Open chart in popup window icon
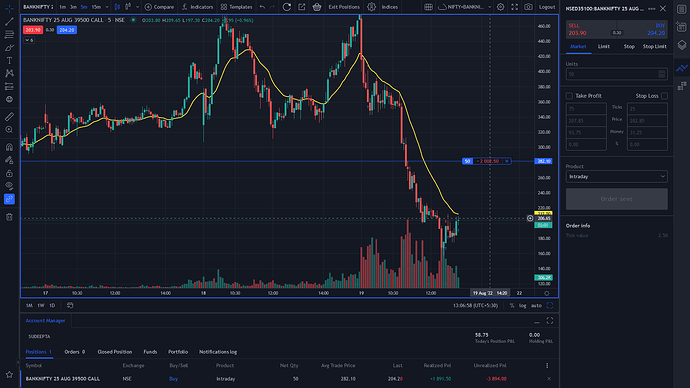This screenshot has height=388, width=690. point(302,7)
